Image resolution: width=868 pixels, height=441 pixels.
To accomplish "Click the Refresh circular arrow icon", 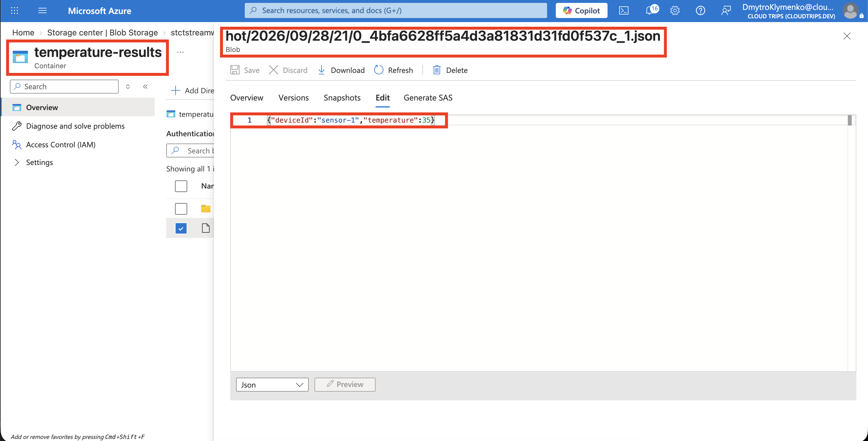I will pyautogui.click(x=379, y=70).
